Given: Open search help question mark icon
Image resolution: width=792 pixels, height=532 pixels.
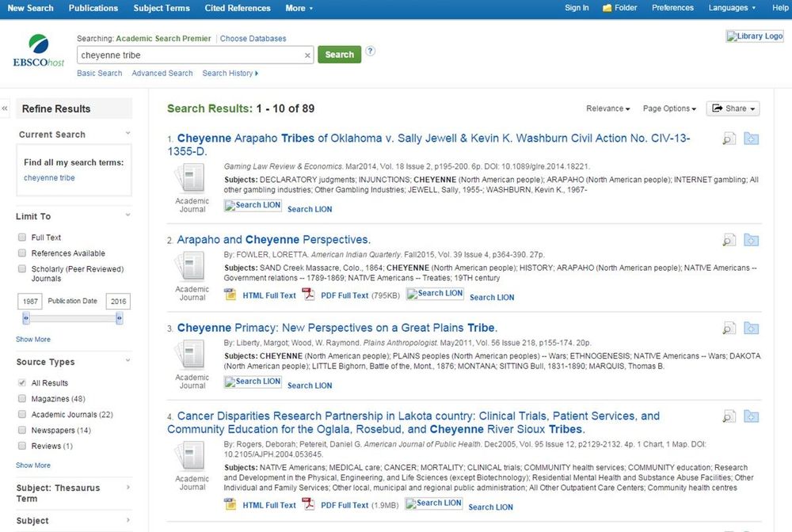Looking at the screenshot, I should point(370,51).
